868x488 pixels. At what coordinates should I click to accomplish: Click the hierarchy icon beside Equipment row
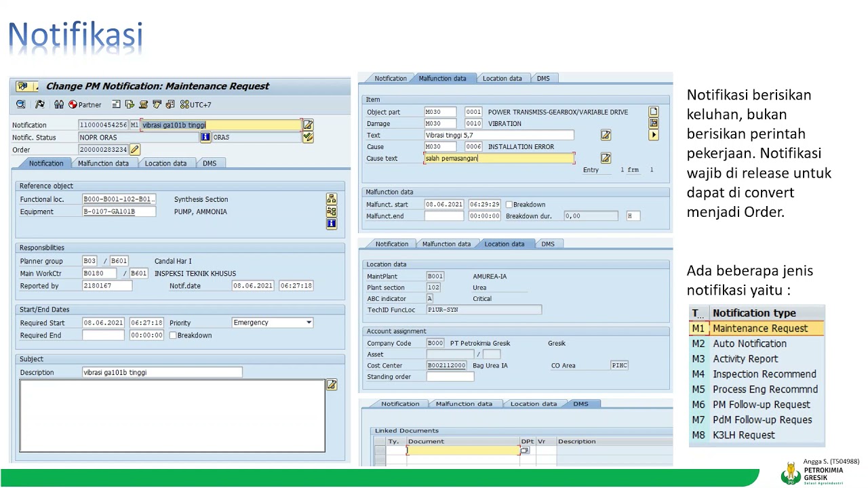point(331,211)
